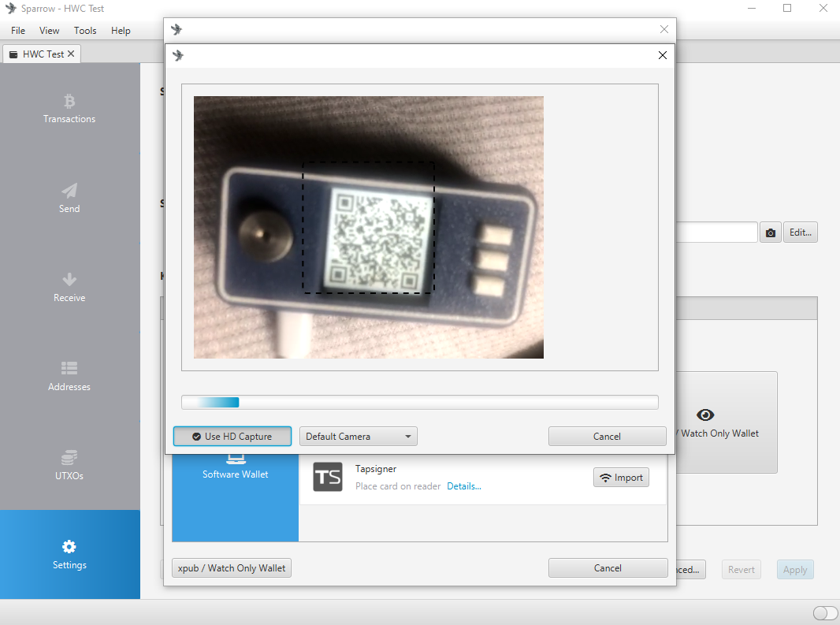The width and height of the screenshot is (840, 625).
Task: Click Sparrow bird icon in rear import dialog
Action: pos(177,29)
